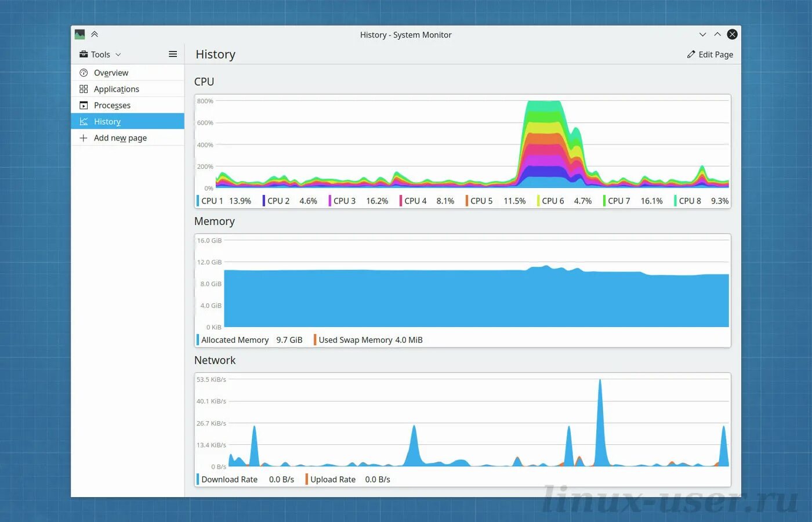Click the Memory section heading
This screenshot has height=522, width=812.
(x=215, y=222)
